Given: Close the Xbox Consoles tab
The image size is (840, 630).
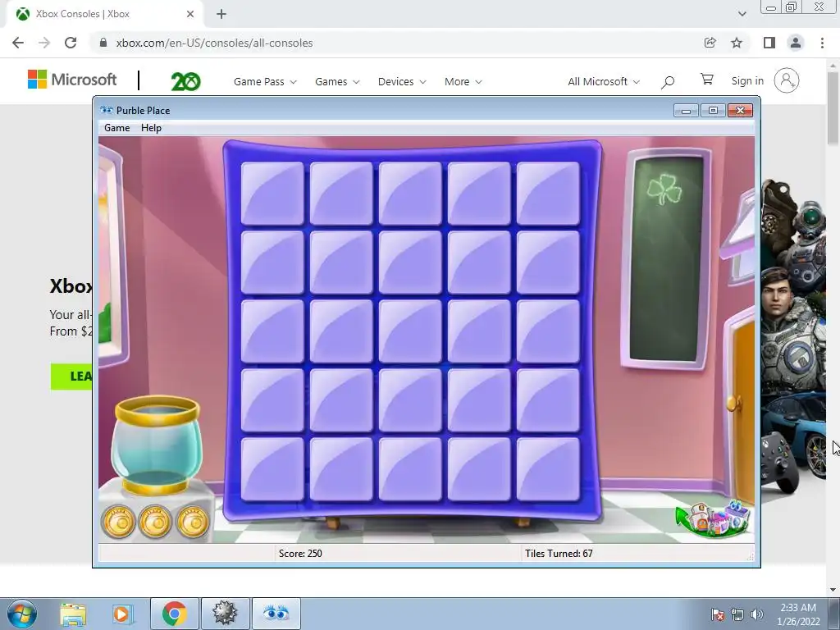Looking at the screenshot, I should (x=190, y=14).
